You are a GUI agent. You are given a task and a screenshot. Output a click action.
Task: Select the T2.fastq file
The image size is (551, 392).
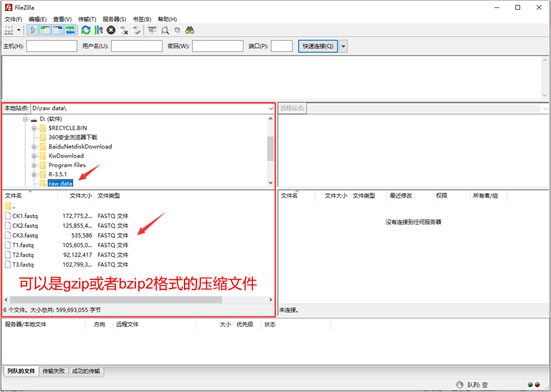(23, 255)
